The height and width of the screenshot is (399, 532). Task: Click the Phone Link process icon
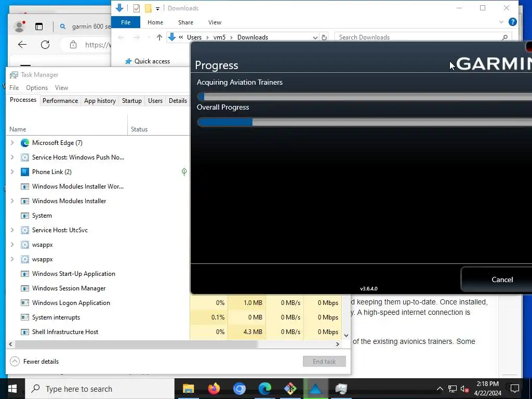25,171
